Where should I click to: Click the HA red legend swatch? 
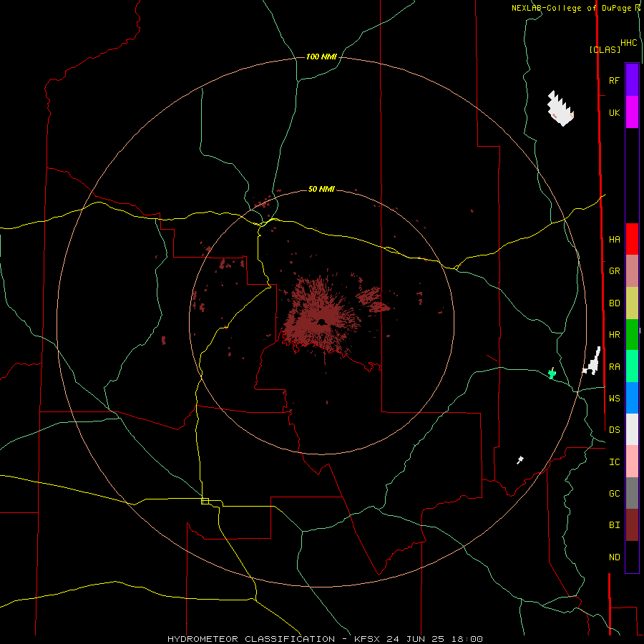pyautogui.click(x=632, y=239)
